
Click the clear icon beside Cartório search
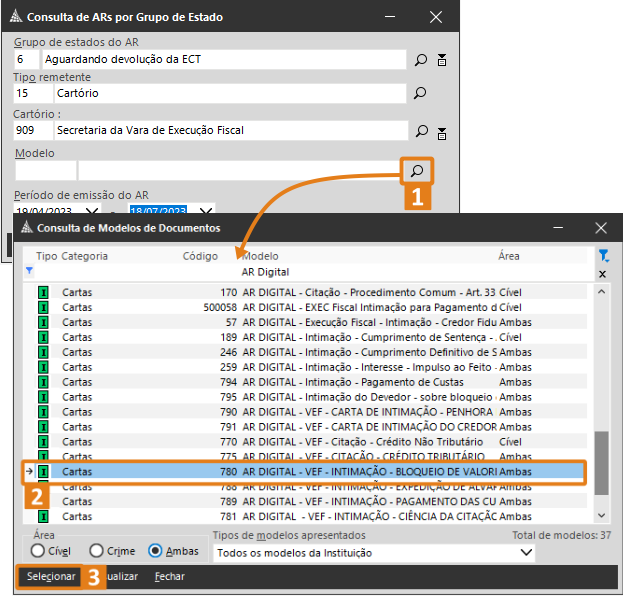441,131
